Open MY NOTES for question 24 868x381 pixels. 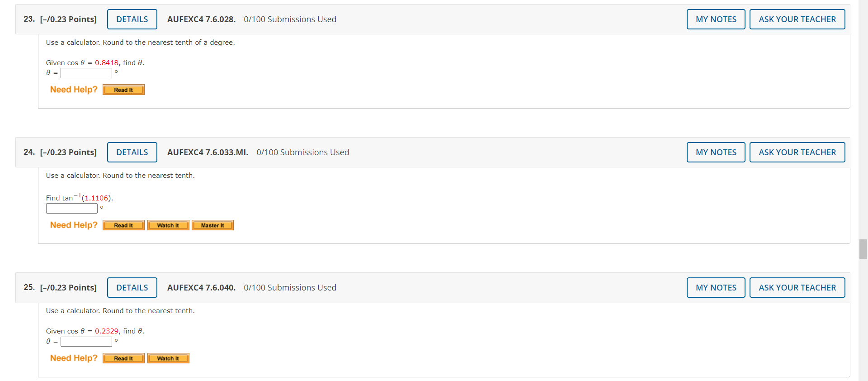click(716, 152)
